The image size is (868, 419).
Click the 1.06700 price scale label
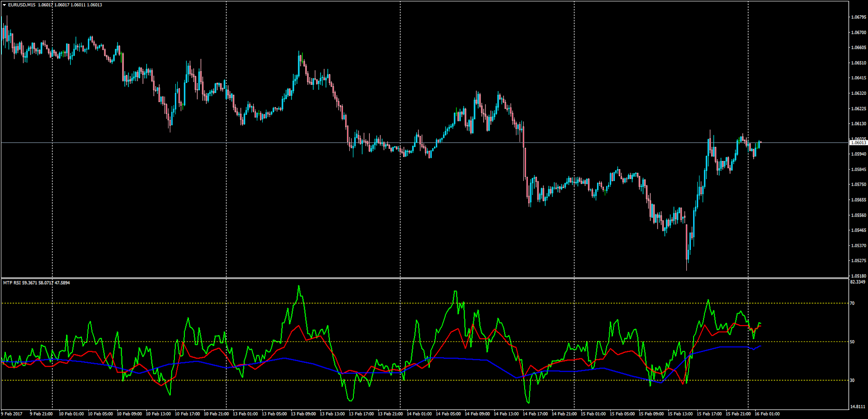click(858, 32)
